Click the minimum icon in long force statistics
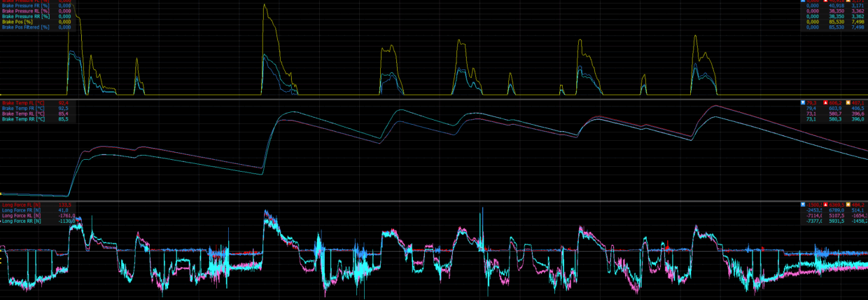Viewport: 868px width, 300px height. pos(803,205)
